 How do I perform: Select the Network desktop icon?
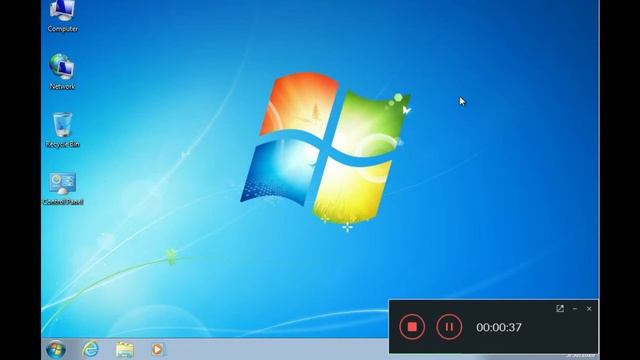tap(62, 71)
